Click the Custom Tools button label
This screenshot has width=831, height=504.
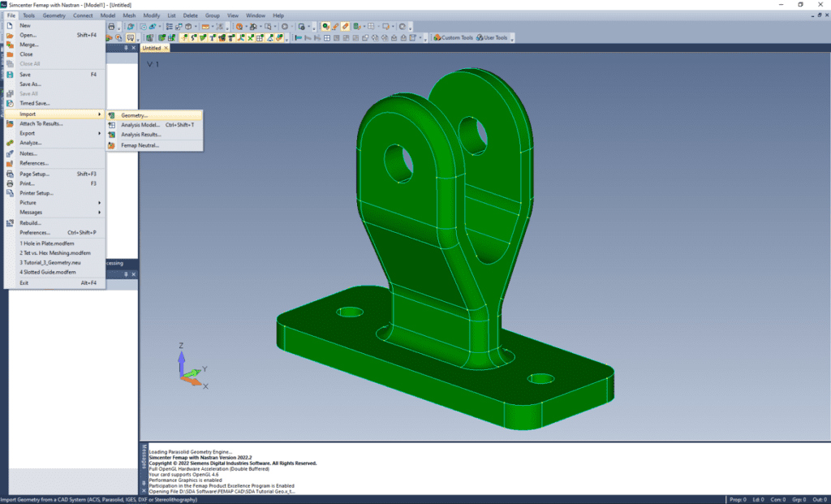coord(457,37)
